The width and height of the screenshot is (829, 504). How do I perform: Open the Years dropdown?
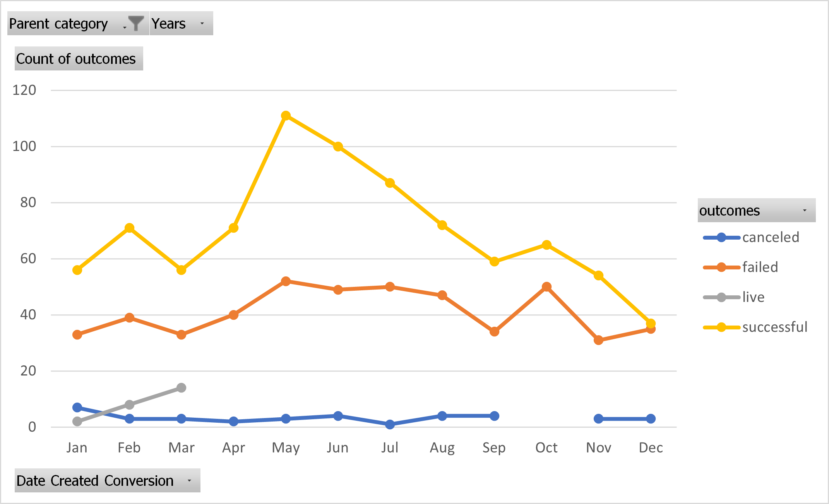[202, 23]
